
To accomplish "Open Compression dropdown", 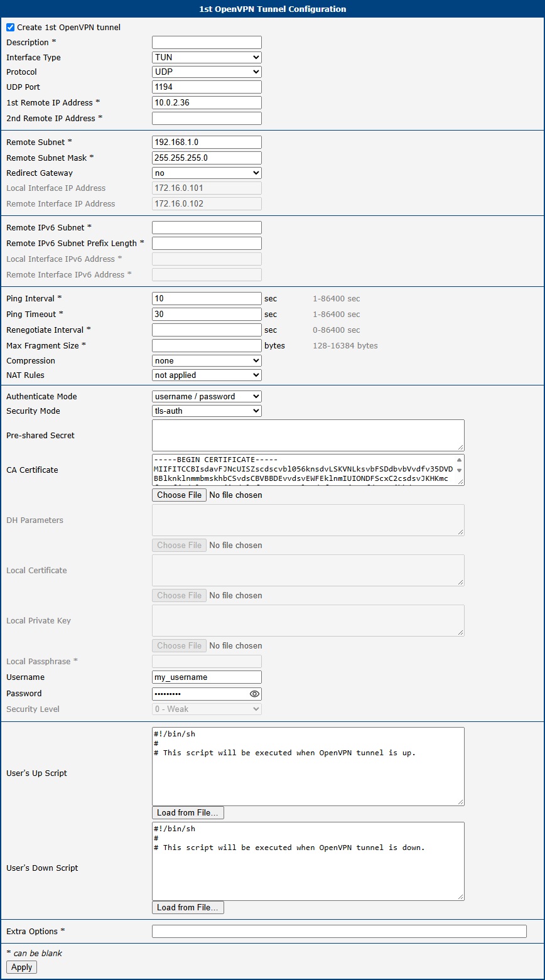I will pos(207,360).
